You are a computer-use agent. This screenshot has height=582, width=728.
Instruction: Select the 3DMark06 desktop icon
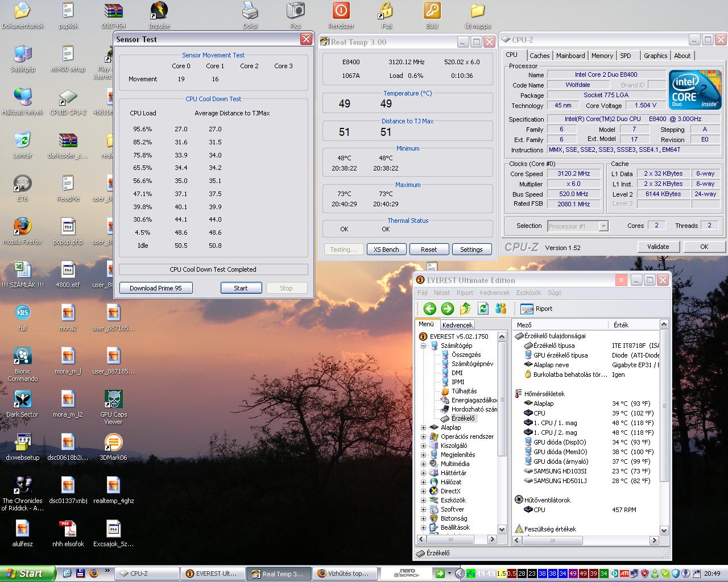pos(113,447)
